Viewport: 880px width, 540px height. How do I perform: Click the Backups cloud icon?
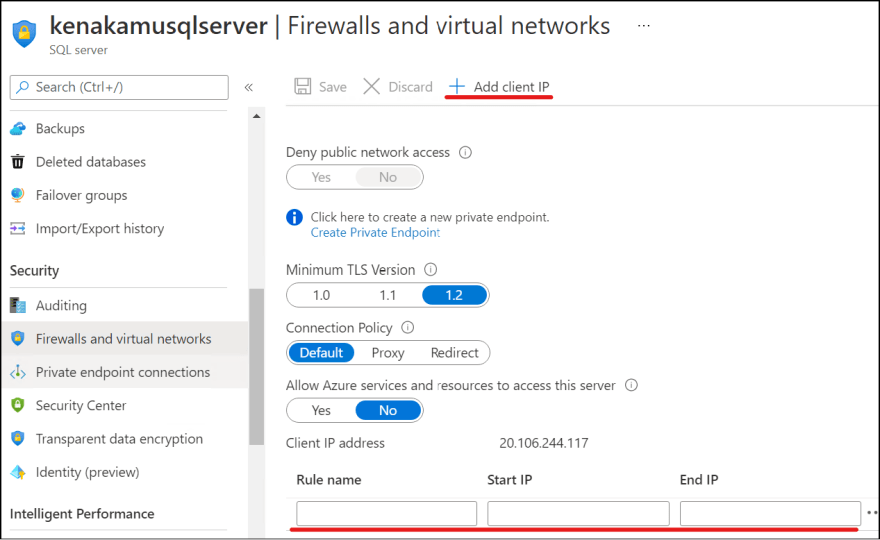click(x=18, y=129)
